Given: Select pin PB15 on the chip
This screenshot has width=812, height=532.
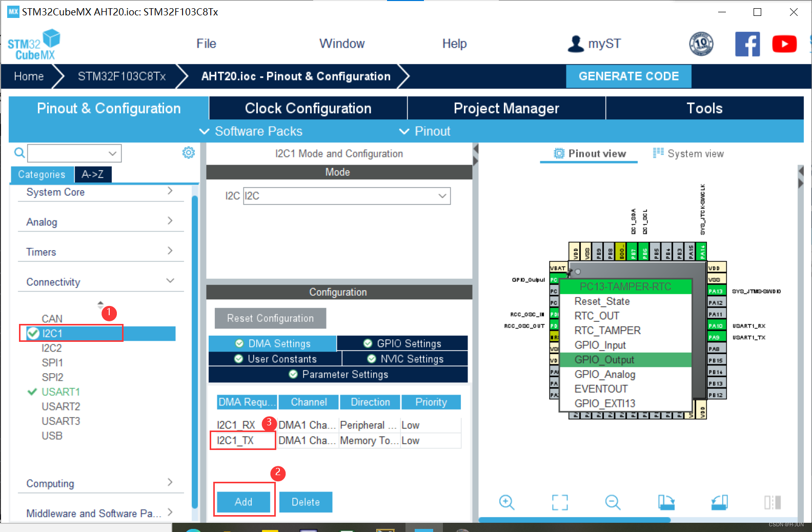Looking at the screenshot, I should (716, 360).
